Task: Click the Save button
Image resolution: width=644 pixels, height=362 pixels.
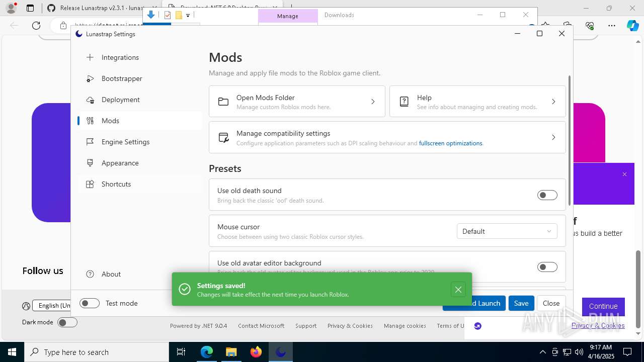Action: pos(521,303)
